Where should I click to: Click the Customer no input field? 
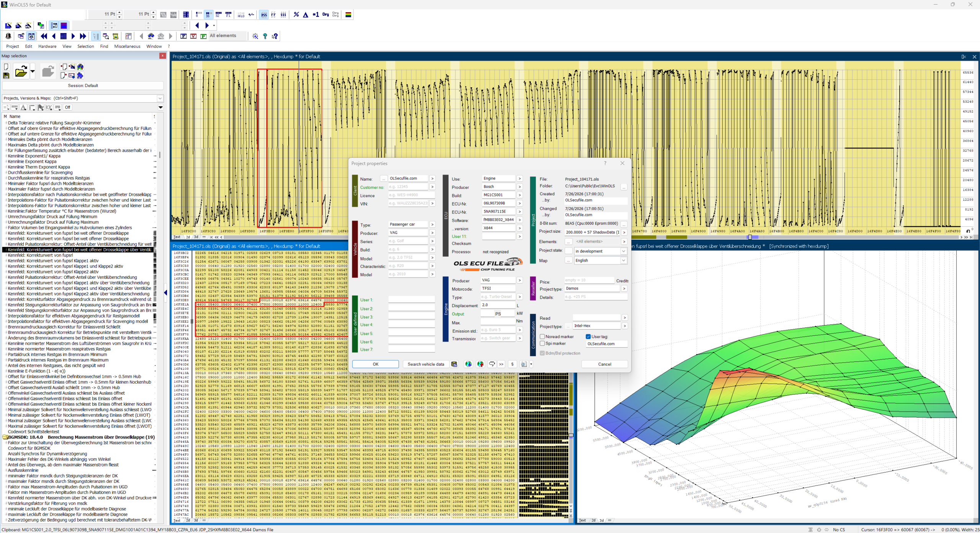[408, 187]
